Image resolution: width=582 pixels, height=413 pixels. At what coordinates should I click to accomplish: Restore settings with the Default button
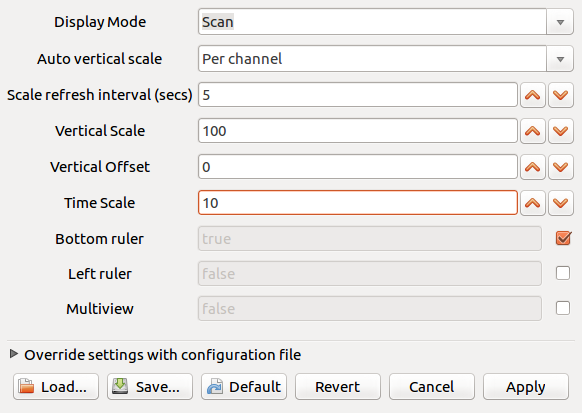point(244,387)
